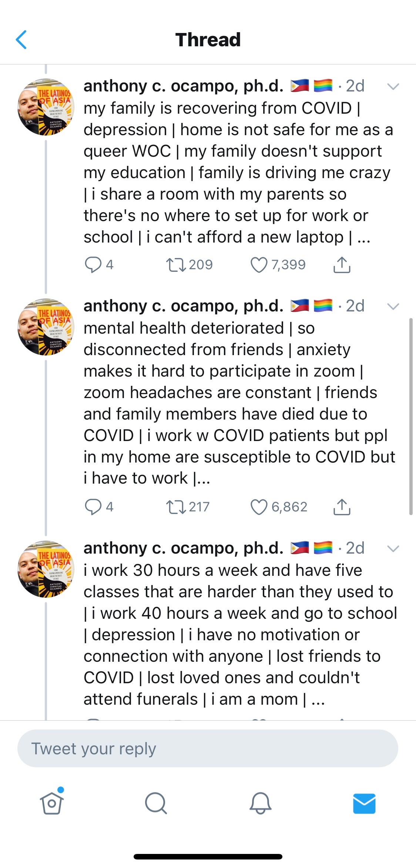This screenshot has width=416, height=868.
Task: Reply to the 'my family is recovering' tweet
Action: [93, 265]
